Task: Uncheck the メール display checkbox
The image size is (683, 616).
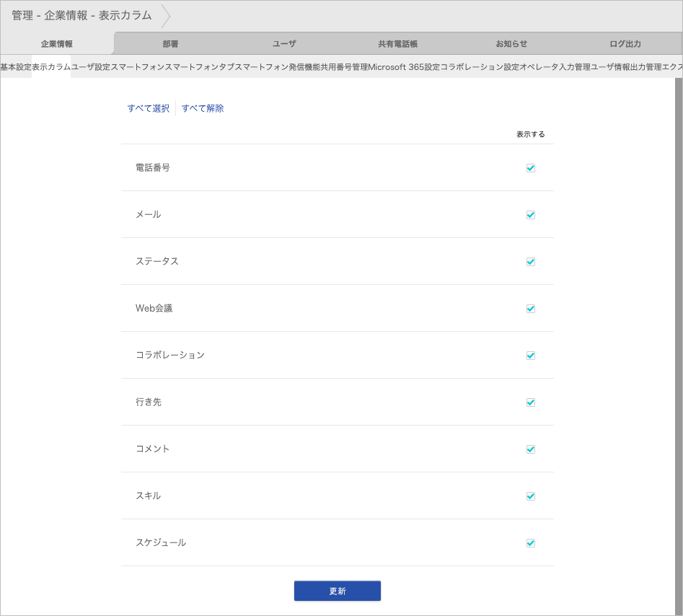Action: (x=531, y=215)
